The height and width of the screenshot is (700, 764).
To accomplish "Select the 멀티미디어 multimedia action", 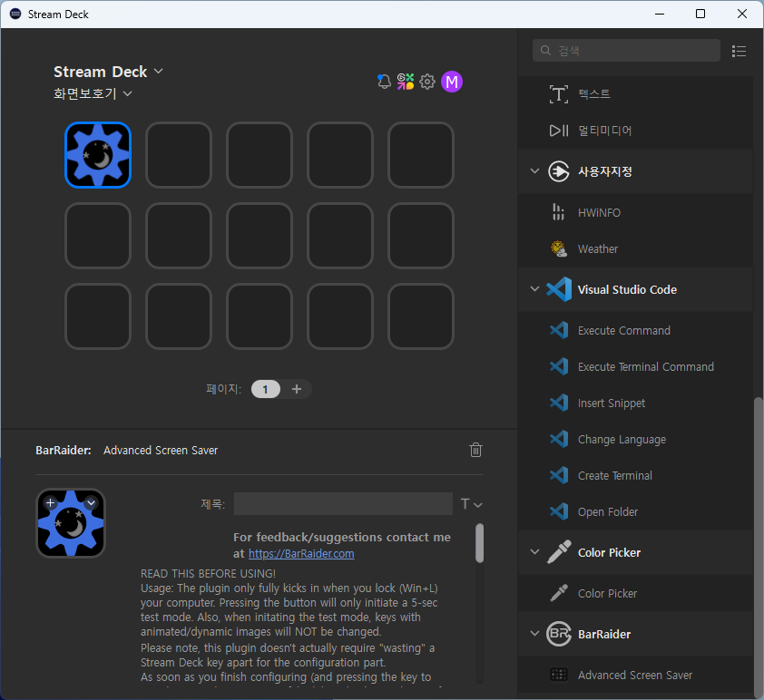I will pyautogui.click(x=635, y=131).
